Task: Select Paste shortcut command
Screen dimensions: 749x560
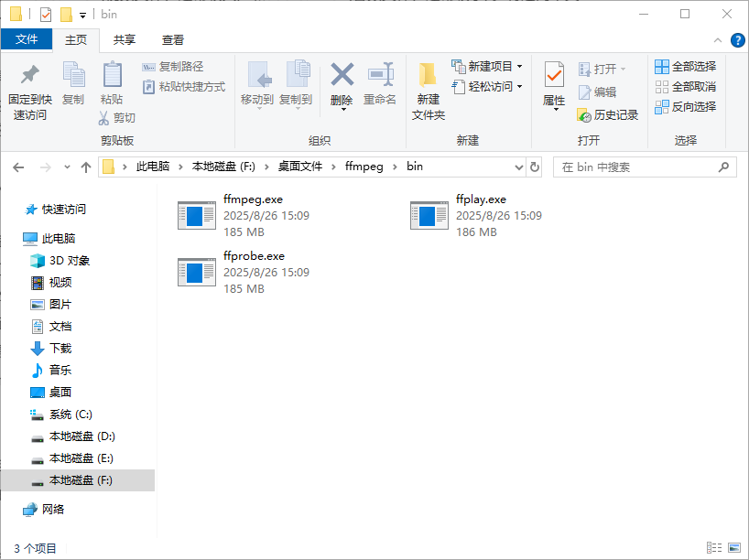Action: click(184, 87)
